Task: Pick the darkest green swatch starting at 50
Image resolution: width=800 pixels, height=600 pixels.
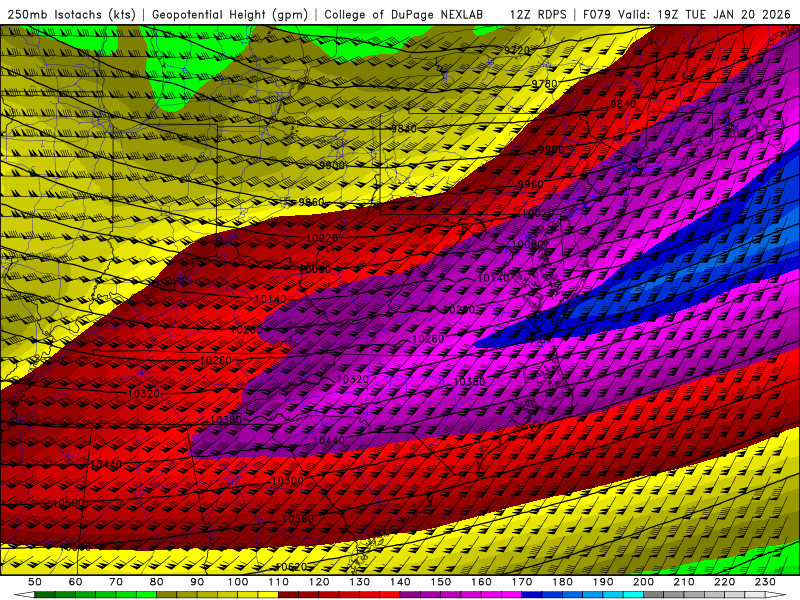Action: 45,594
